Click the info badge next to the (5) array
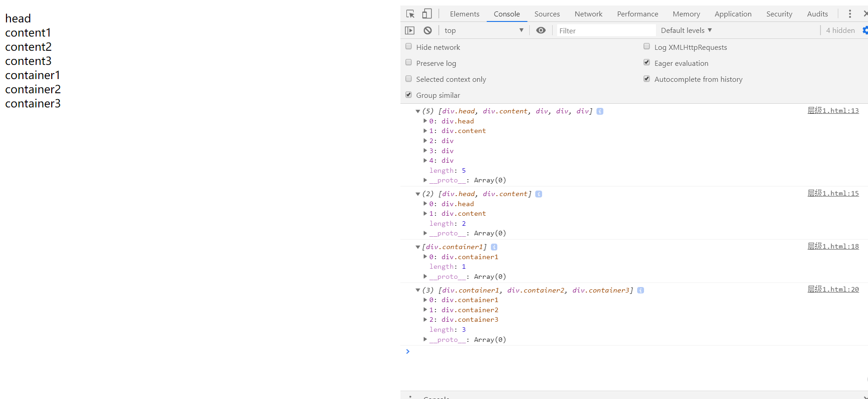 click(x=600, y=111)
